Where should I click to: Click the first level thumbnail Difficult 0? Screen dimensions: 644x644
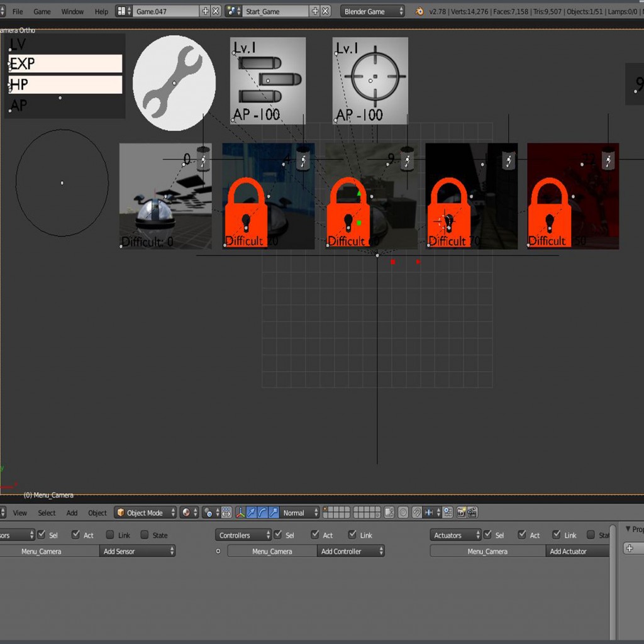tap(165, 196)
